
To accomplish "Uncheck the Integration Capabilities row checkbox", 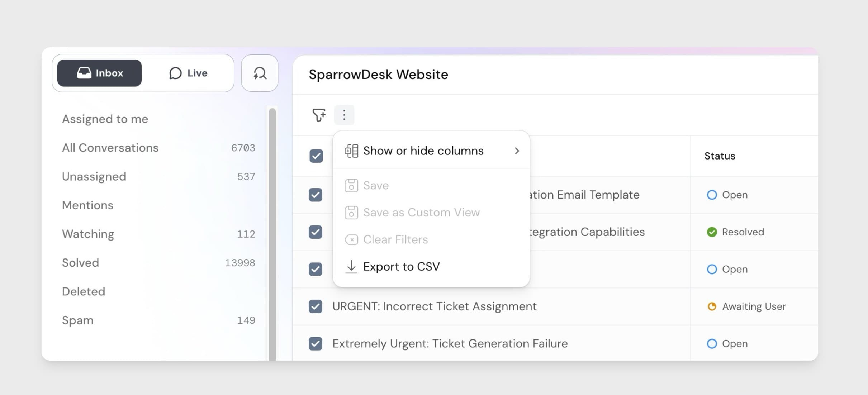I will click(x=316, y=232).
